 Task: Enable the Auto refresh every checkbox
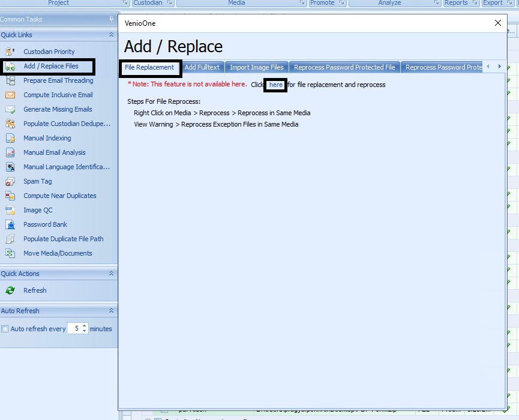tap(5, 329)
